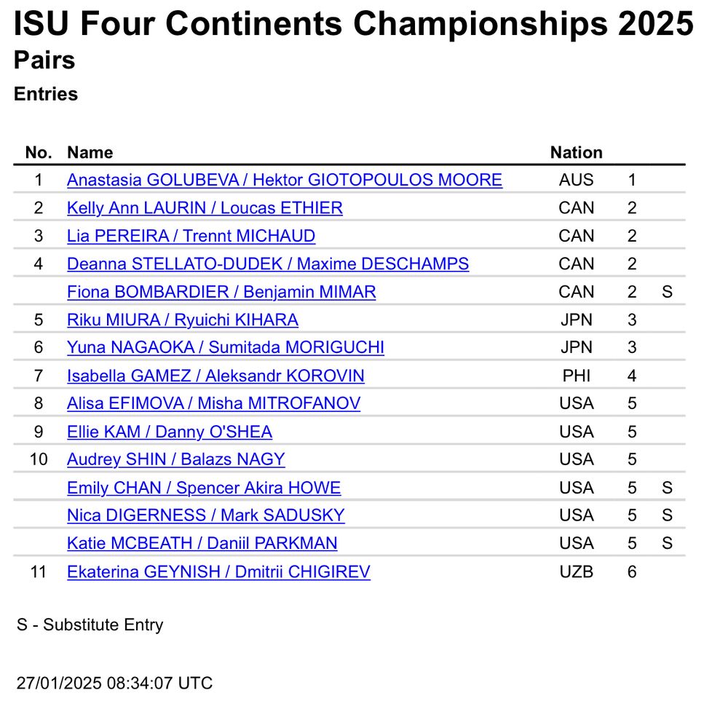The height and width of the screenshot is (709, 728).
Task: Open Katie MCBEATH / Daniil PARKMAN entry
Action: (x=202, y=543)
